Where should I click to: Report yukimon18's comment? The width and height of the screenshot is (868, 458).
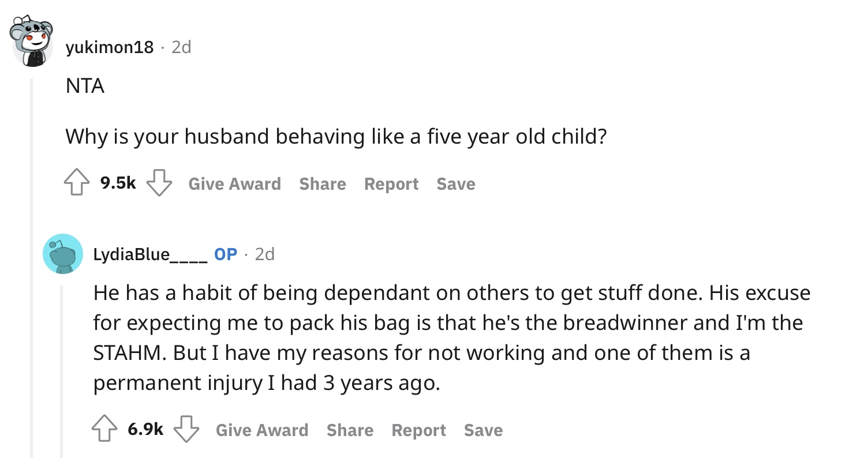pyautogui.click(x=391, y=184)
